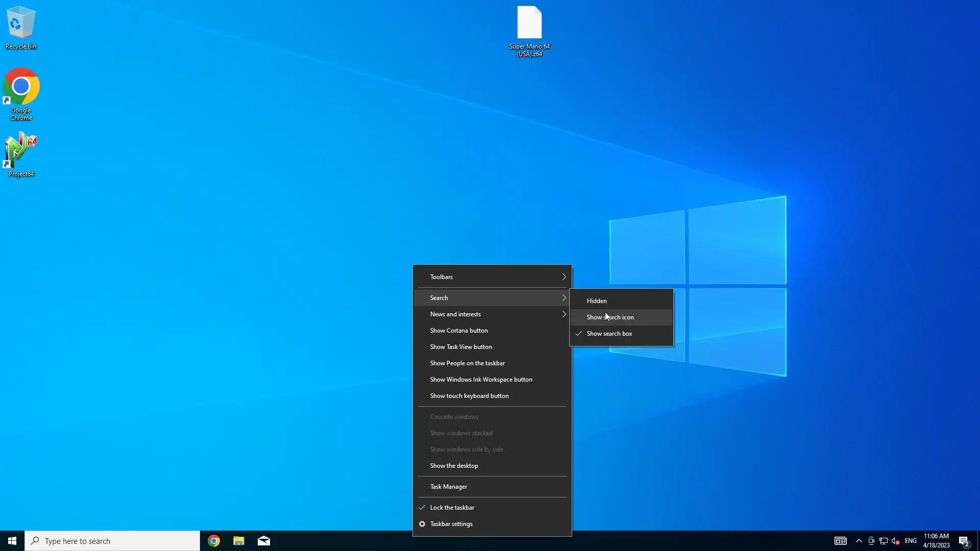Click Show Cortana button entry
980x551 pixels.
pyautogui.click(x=459, y=331)
